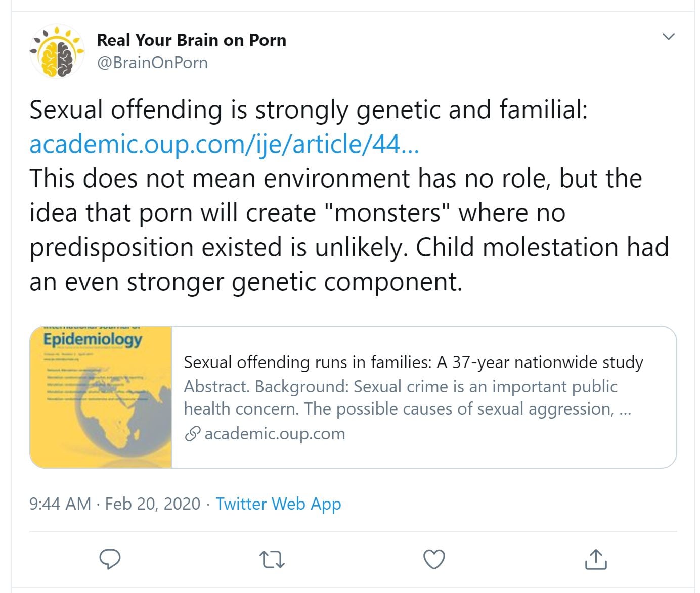Open the share tweet icon

(595, 559)
